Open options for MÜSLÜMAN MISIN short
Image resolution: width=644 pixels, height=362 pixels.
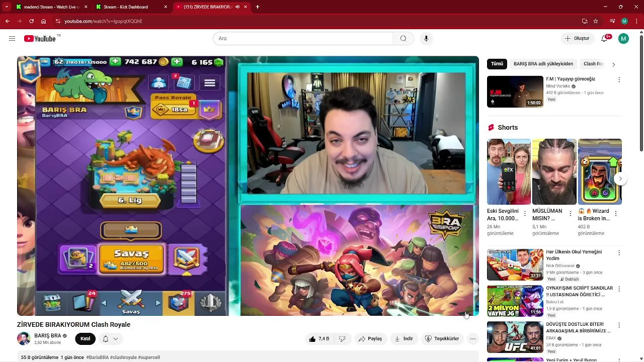tap(570, 214)
